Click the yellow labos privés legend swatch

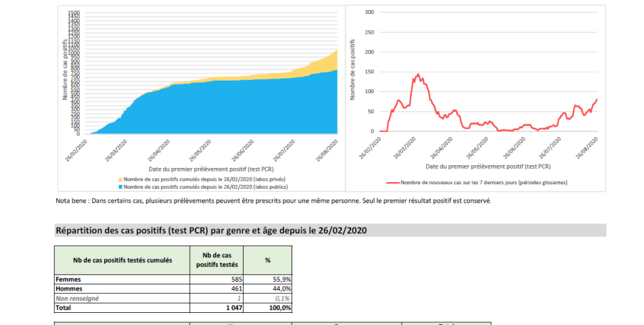tap(121, 178)
